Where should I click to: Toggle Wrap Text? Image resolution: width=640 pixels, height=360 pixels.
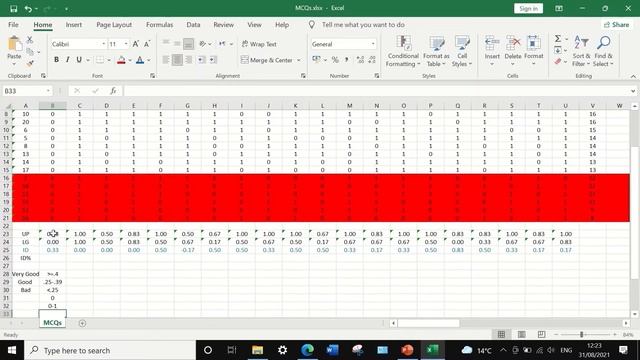pyautogui.click(x=259, y=44)
